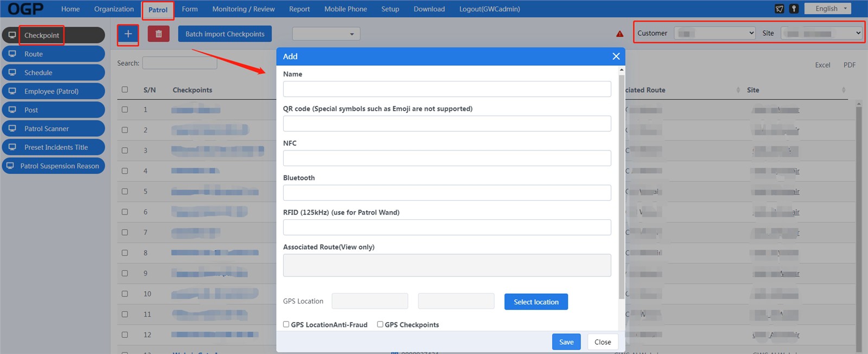The image size is (868, 354).
Task: Expand the Site dropdown
Action: coord(821,33)
